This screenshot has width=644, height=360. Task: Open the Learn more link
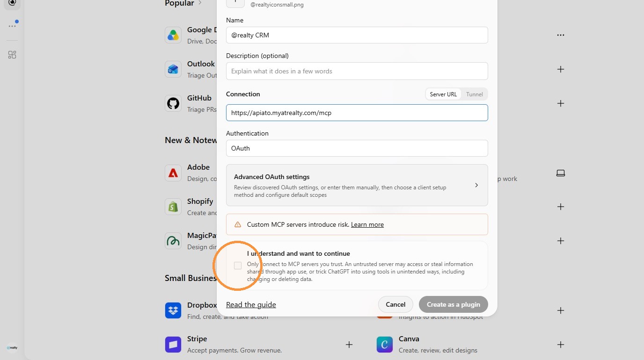367,224
